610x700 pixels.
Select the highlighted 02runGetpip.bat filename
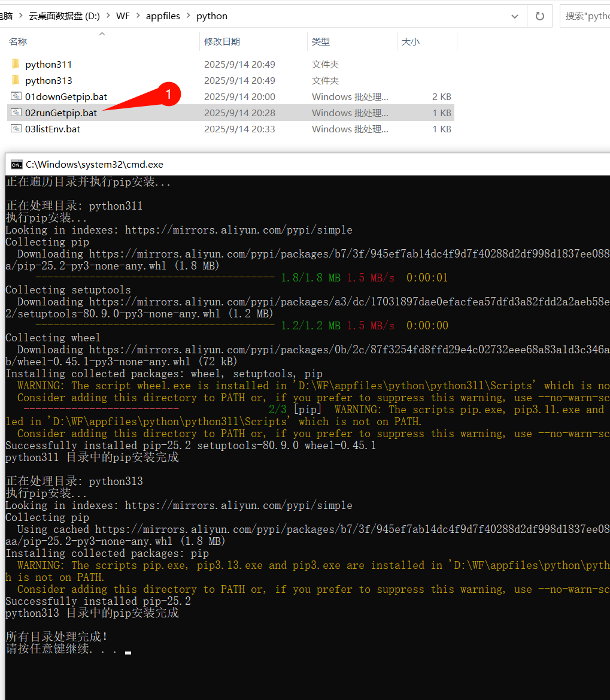[62, 113]
